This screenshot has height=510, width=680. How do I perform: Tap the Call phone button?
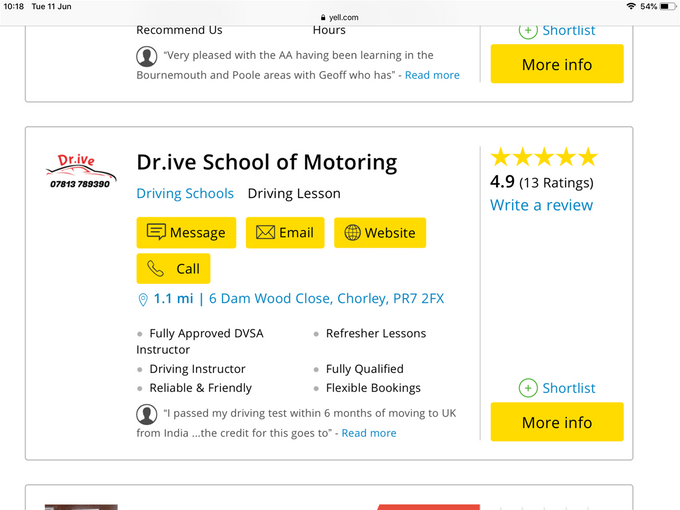173,268
